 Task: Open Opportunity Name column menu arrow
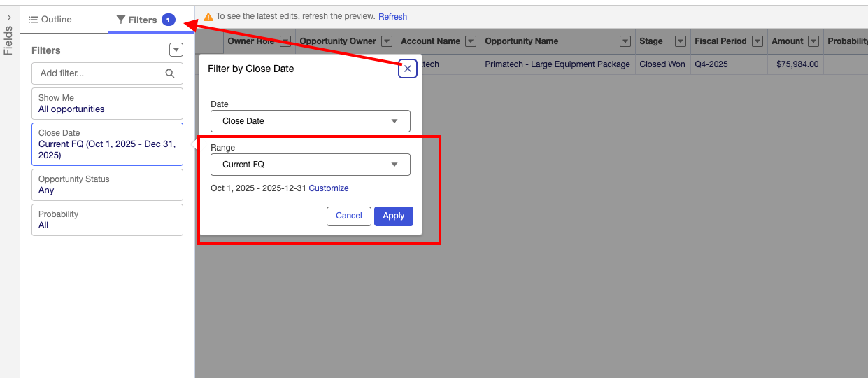(x=625, y=41)
